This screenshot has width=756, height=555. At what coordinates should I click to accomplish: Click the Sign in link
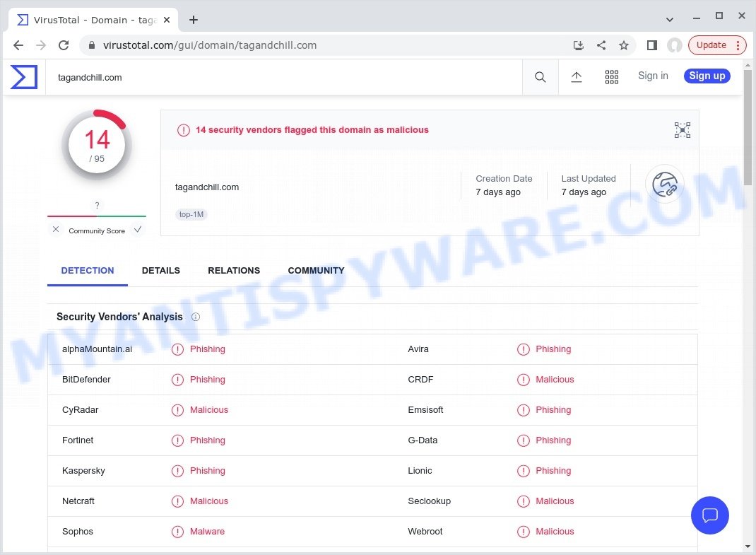pos(653,76)
